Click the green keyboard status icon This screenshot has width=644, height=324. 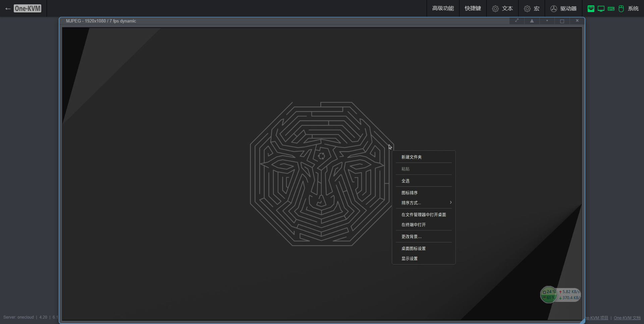pyautogui.click(x=611, y=9)
